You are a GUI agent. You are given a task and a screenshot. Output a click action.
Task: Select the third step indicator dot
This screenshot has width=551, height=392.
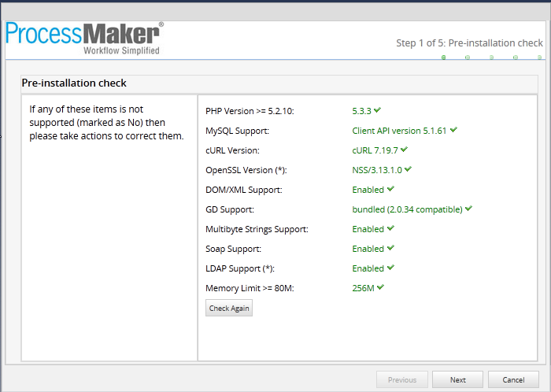(x=491, y=57)
